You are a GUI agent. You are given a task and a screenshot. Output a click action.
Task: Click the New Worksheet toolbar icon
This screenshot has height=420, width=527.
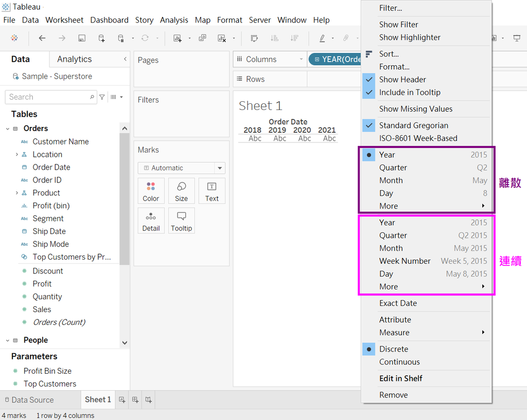point(177,38)
